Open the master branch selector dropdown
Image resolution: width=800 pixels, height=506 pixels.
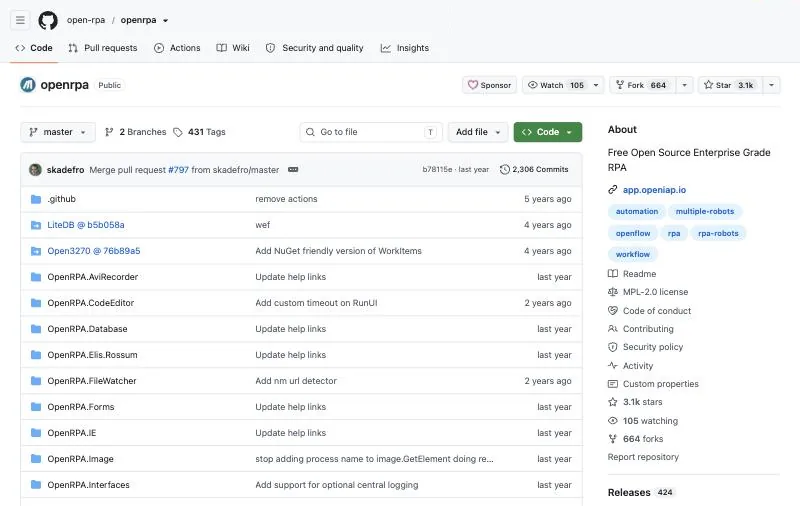coord(58,132)
